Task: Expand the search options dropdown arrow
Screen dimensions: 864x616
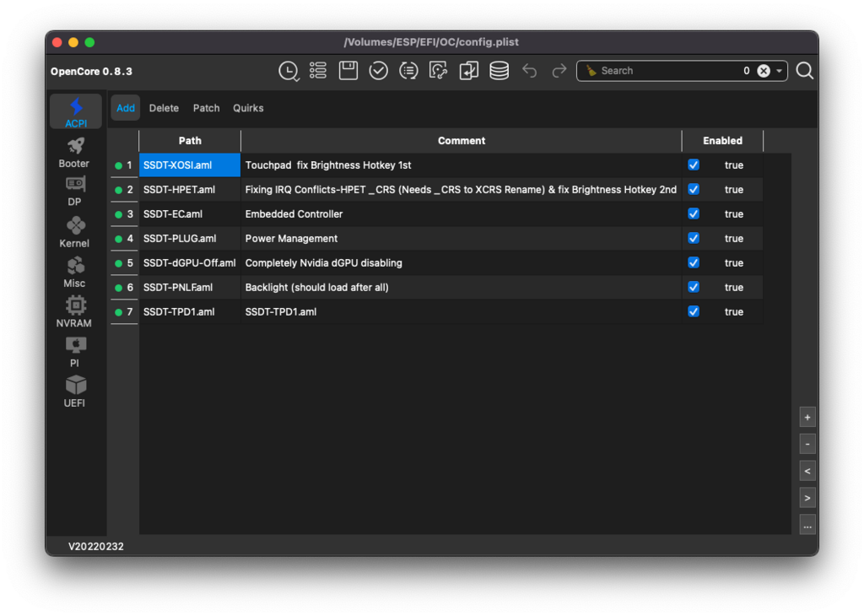Action: (780, 71)
